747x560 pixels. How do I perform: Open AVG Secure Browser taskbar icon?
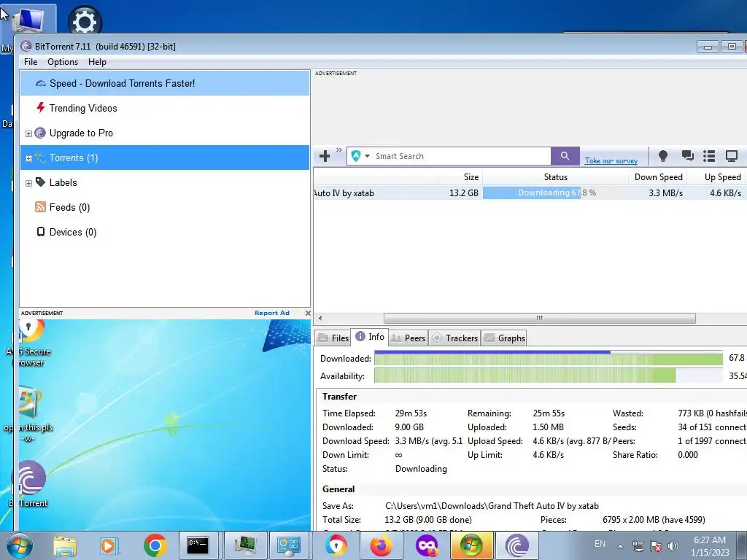pos(336,545)
